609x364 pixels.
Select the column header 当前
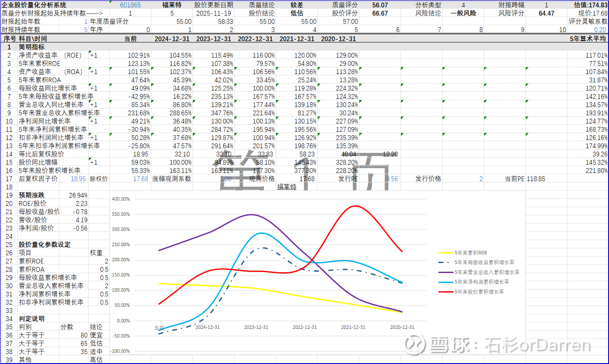point(130,39)
